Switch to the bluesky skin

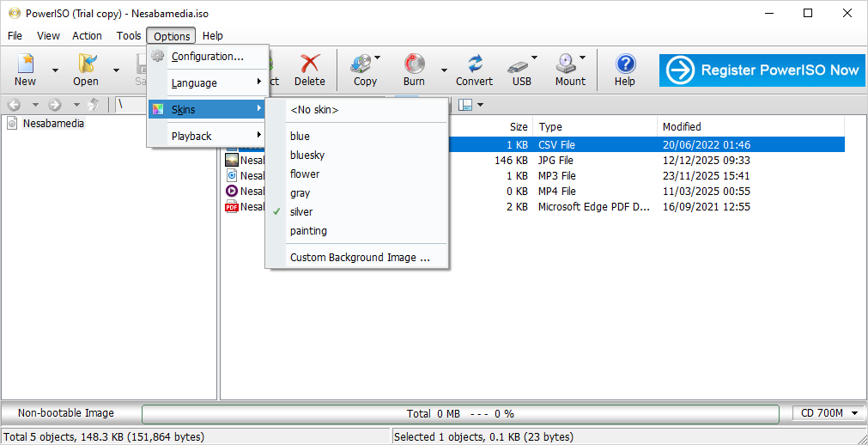(307, 155)
